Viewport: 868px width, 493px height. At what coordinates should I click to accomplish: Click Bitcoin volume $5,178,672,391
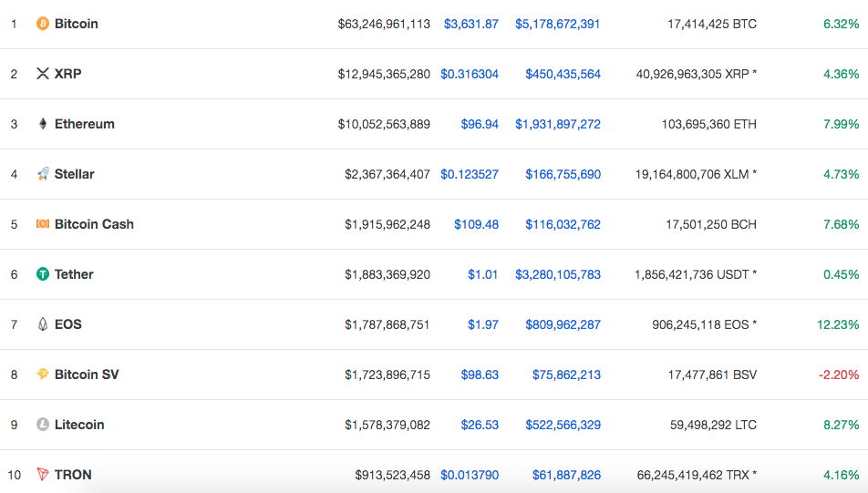coord(557,25)
